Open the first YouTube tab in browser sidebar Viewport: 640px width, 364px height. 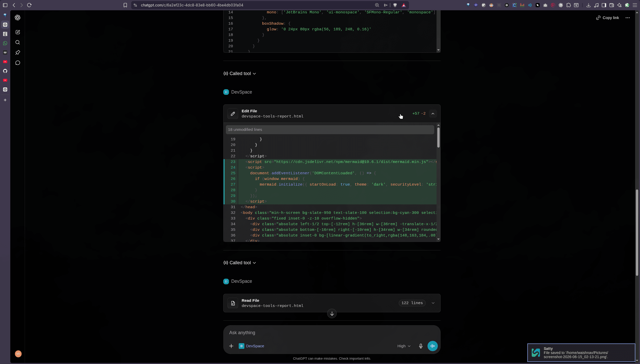[x=5, y=62]
